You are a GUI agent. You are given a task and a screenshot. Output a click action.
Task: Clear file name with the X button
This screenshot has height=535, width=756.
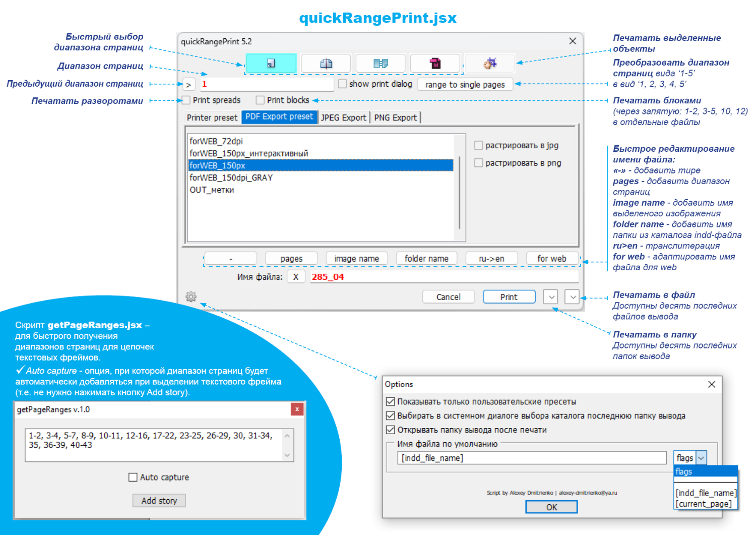(x=296, y=277)
